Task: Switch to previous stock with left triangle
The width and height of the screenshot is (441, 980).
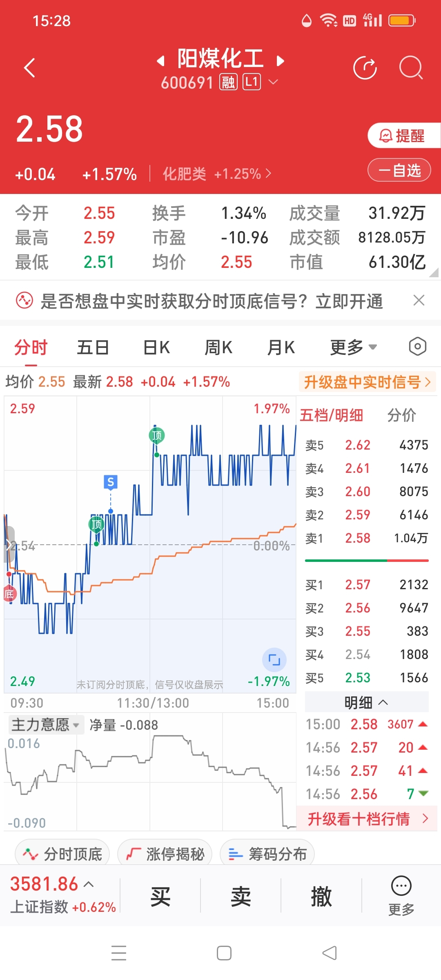Action: click(161, 61)
